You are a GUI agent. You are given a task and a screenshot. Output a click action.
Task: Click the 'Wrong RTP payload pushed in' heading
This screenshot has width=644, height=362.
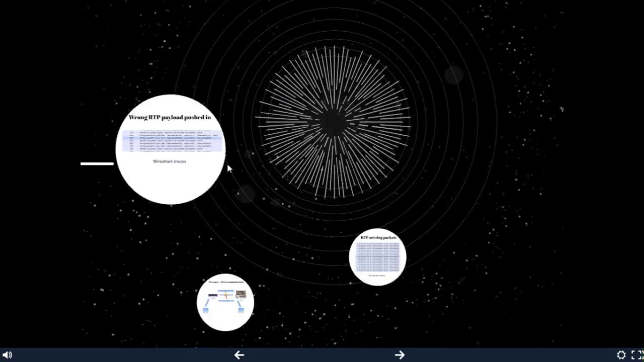click(170, 117)
